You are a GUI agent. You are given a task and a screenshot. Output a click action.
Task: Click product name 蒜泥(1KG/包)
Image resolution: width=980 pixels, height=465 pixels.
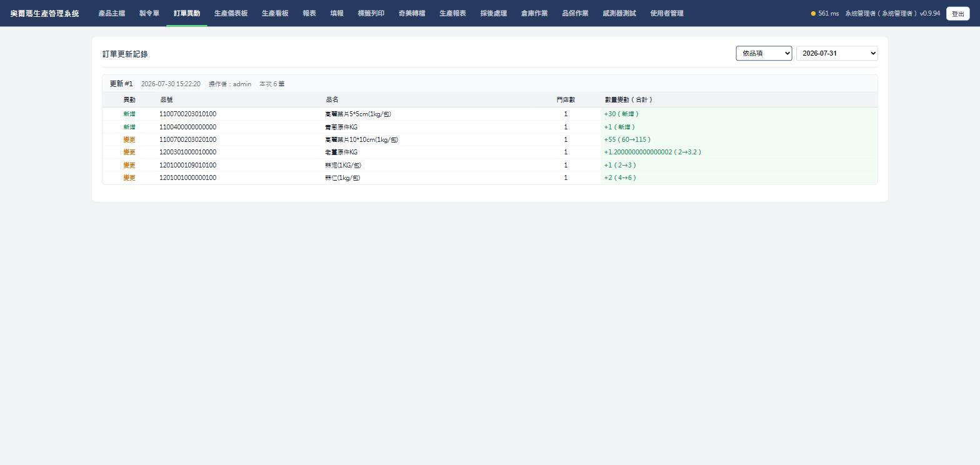343,166
